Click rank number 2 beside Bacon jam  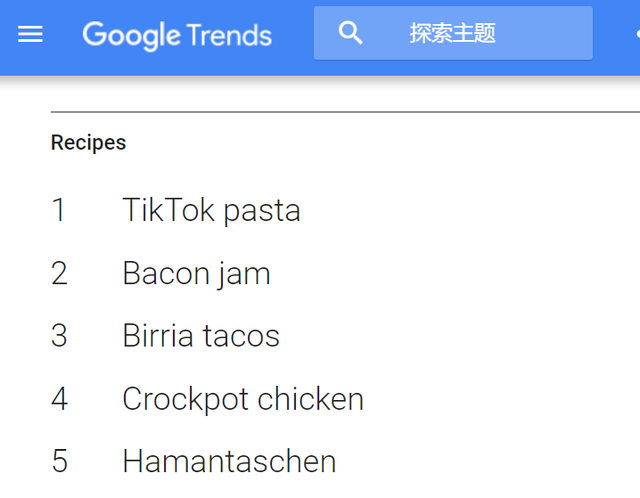(59, 273)
